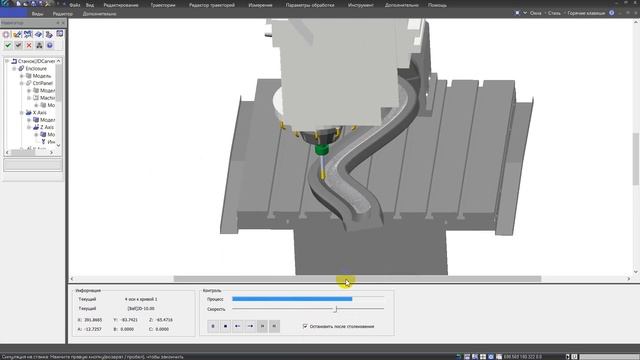Image resolution: width=640 pixels, height=360 pixels.
Task: Click the fifth playback button (skip)
Action: pyautogui.click(x=262, y=326)
